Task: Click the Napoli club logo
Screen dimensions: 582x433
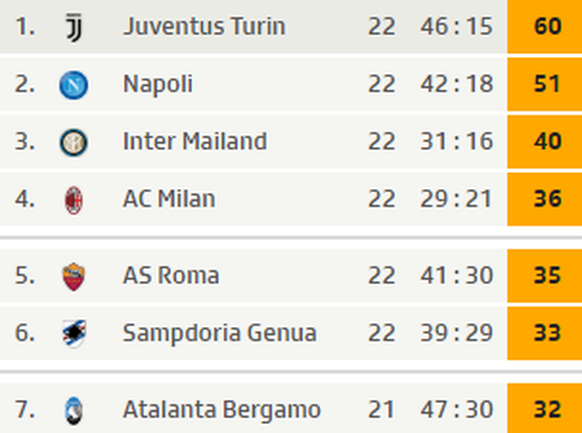Action: [x=74, y=85]
